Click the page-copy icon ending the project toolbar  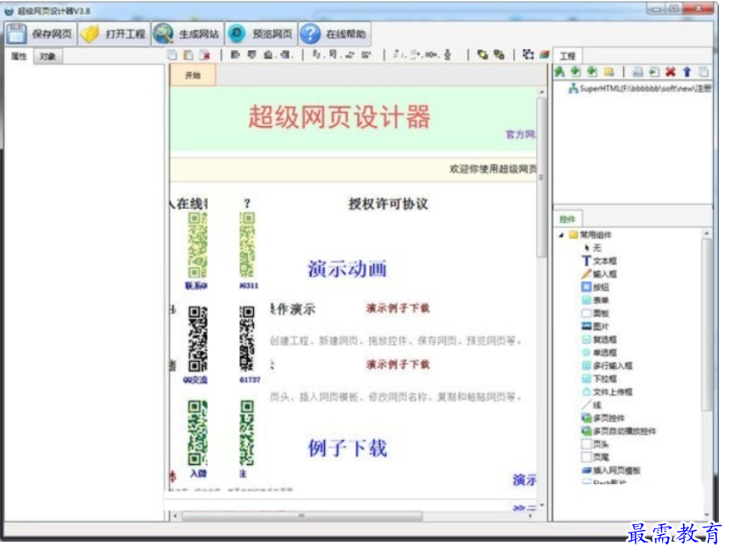(x=703, y=71)
